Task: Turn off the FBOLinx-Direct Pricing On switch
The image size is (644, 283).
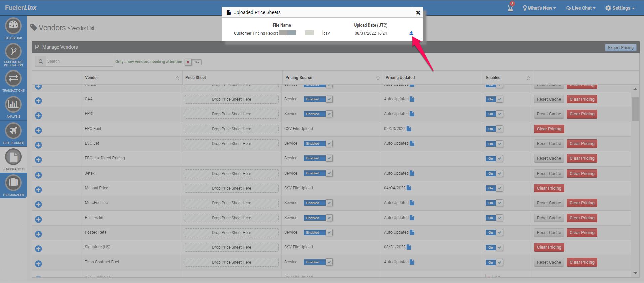Action: (x=494, y=158)
